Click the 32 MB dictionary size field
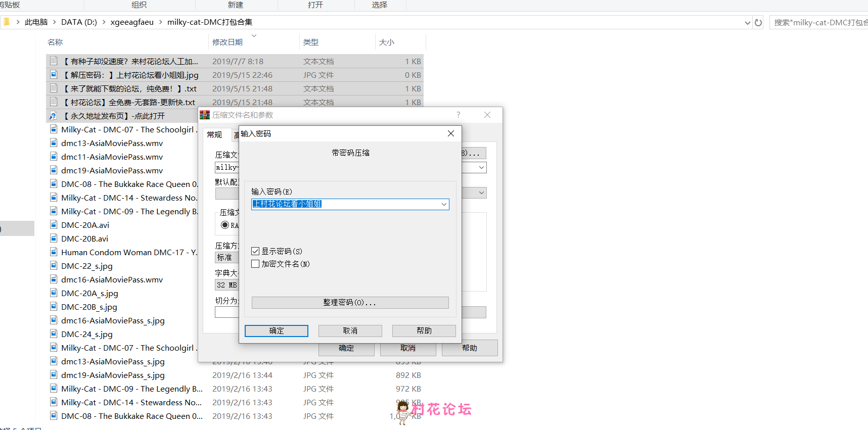 pos(226,285)
